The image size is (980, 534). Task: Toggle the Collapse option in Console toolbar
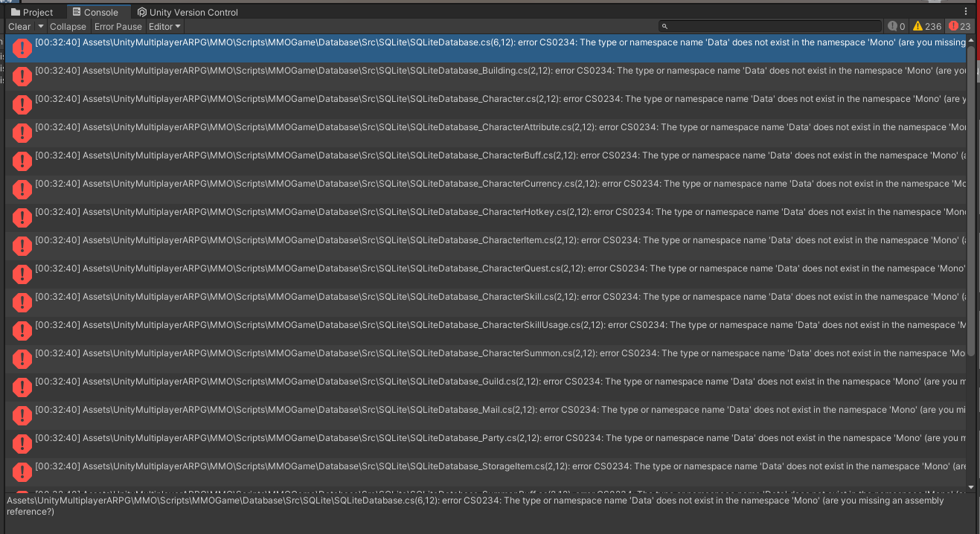pyautogui.click(x=68, y=27)
